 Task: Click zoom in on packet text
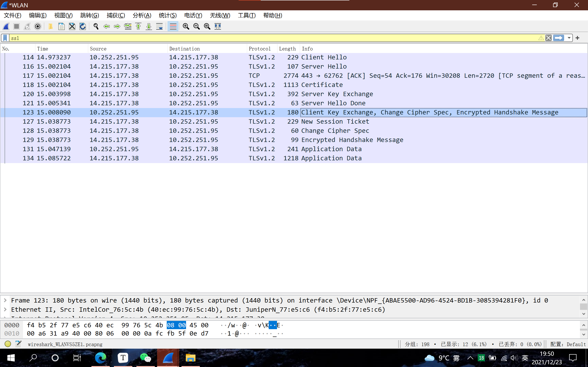pyautogui.click(x=186, y=26)
